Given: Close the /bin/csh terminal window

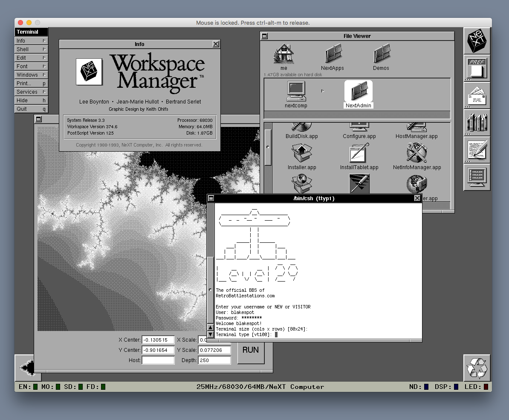Looking at the screenshot, I should click(x=417, y=198).
